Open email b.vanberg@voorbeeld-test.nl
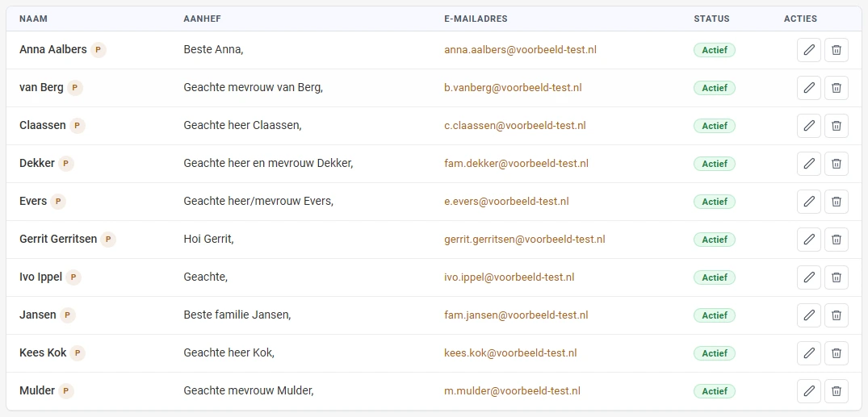868x417 pixels. point(514,88)
